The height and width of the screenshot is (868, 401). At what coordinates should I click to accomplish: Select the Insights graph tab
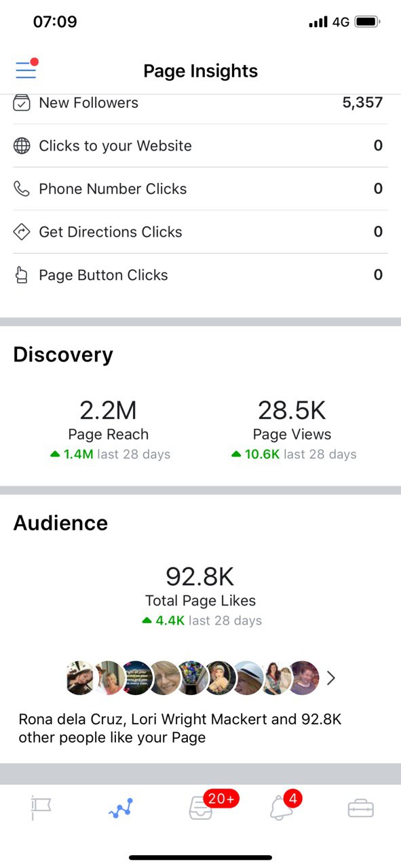click(x=121, y=808)
